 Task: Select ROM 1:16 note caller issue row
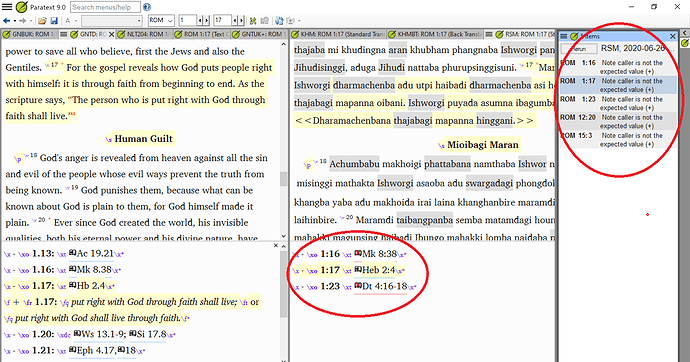point(618,67)
